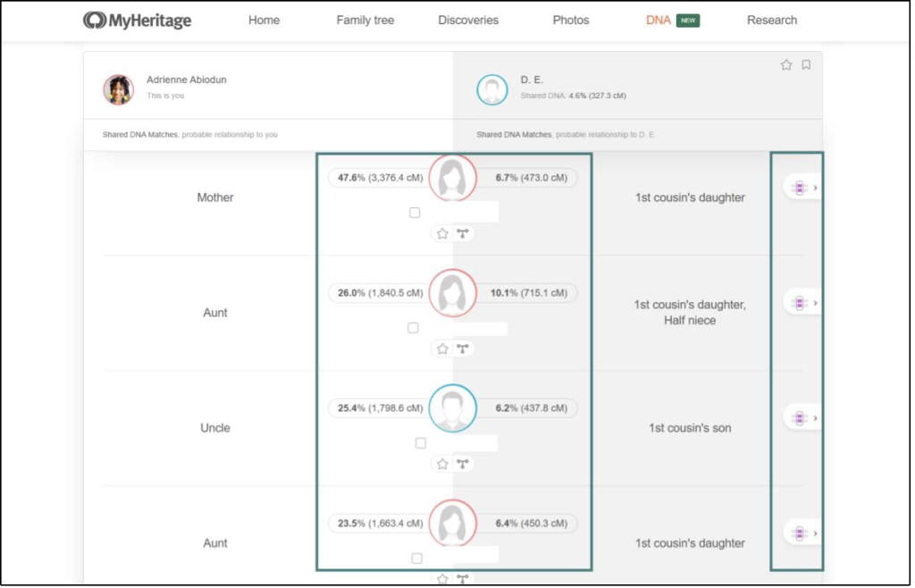This screenshot has height=588, width=915.
Task: Click Adrienne Abiodun's profile photo
Action: point(118,86)
